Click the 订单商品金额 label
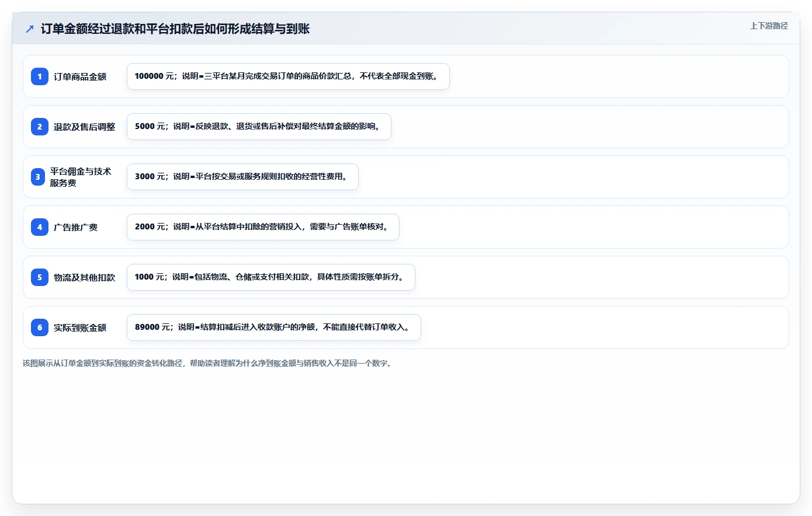This screenshot has height=516, width=812. click(80, 76)
